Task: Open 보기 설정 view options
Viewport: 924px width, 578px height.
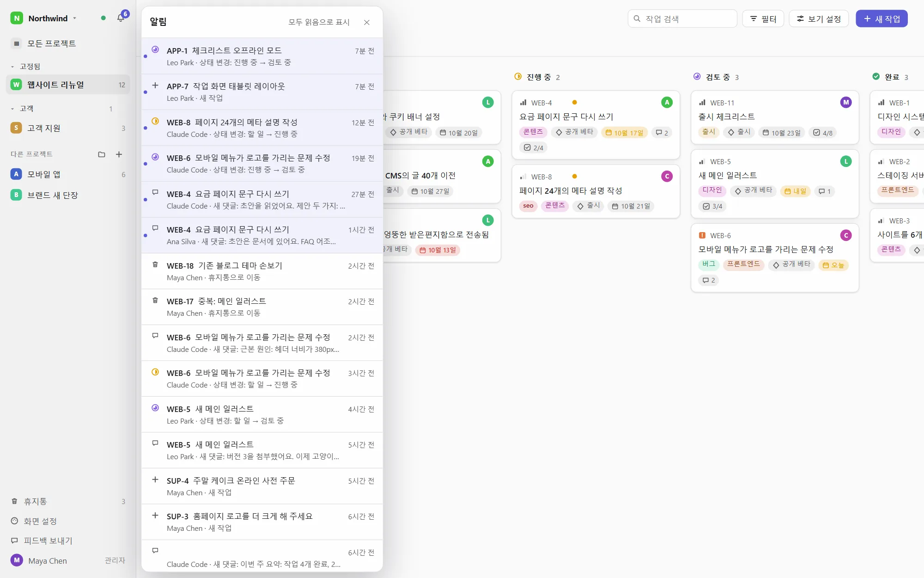Action: 819,19
